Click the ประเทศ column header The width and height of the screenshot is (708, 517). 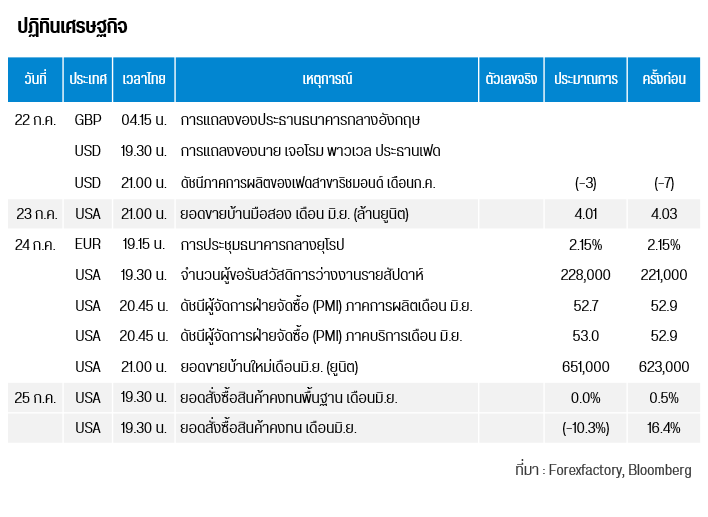click(88, 78)
